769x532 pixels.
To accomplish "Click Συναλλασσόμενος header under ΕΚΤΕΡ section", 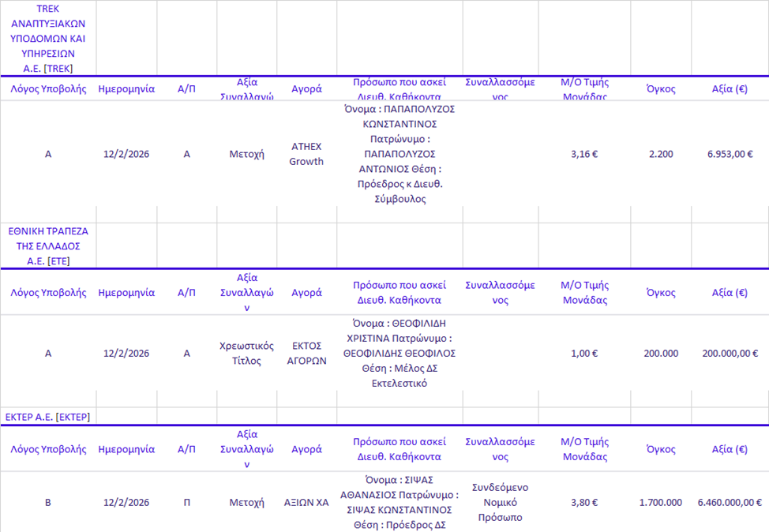I will 501,448.
